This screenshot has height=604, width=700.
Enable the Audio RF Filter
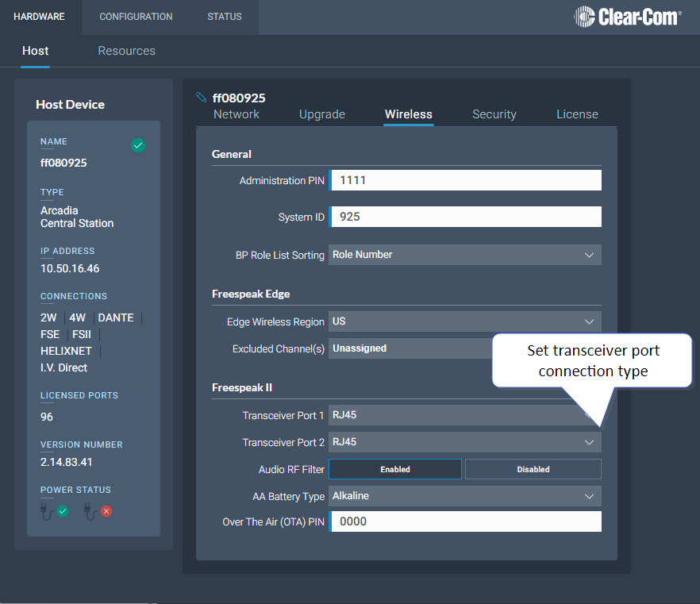[x=395, y=469]
